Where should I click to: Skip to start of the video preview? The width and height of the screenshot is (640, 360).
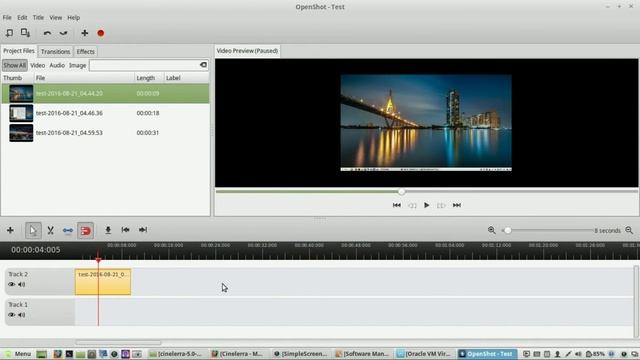396,205
